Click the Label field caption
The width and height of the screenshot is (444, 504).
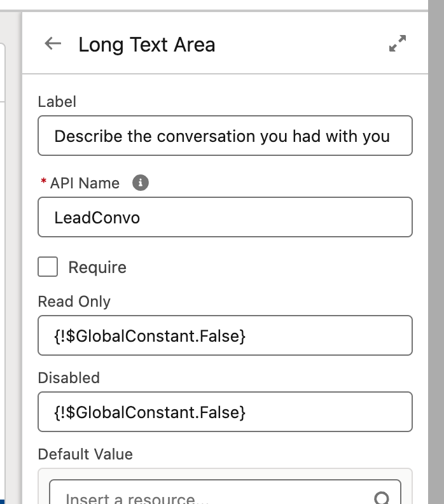[x=57, y=102]
